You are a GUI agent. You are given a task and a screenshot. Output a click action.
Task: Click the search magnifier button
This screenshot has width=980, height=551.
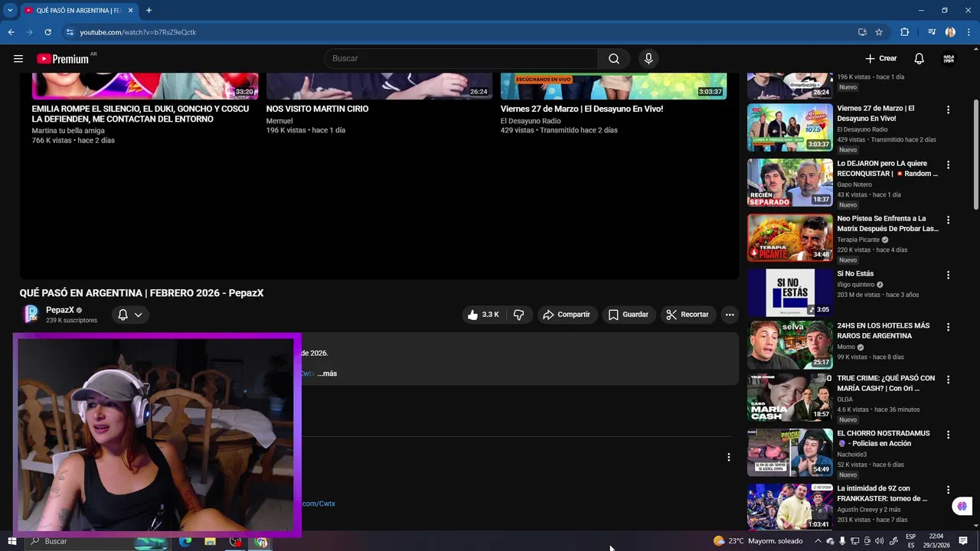pyautogui.click(x=614, y=59)
